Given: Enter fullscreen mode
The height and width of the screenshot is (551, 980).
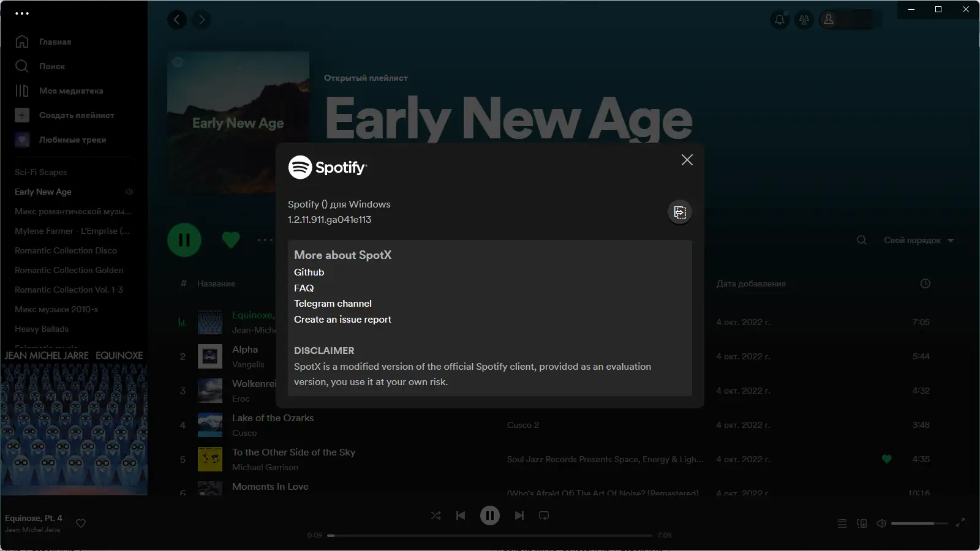Looking at the screenshot, I should [962, 523].
